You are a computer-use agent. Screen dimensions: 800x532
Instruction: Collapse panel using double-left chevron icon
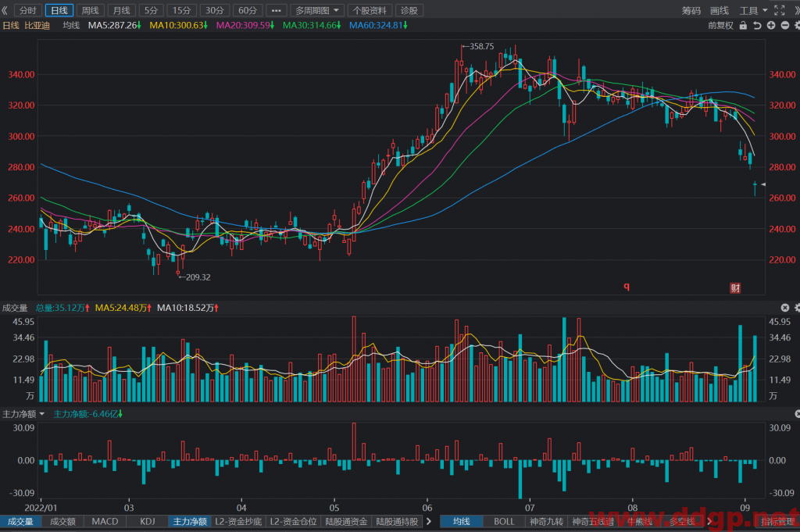tap(5, 10)
